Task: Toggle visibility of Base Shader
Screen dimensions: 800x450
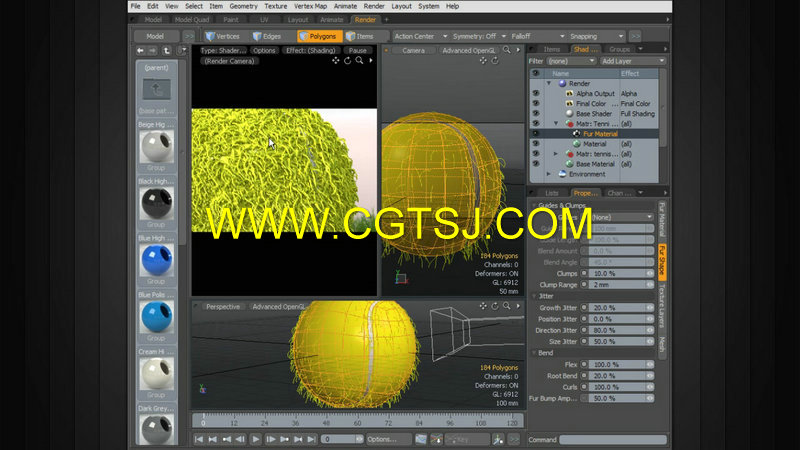Action: click(536, 114)
